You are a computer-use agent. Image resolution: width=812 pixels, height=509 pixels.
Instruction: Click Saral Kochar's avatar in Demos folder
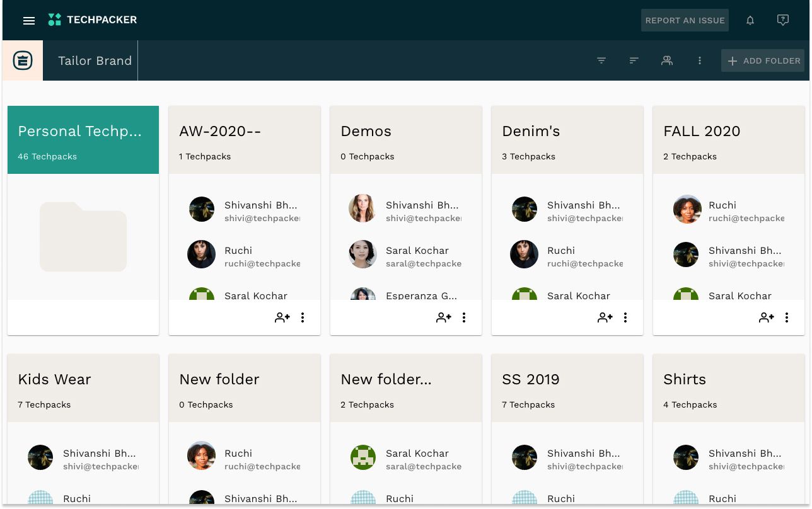coord(362,254)
